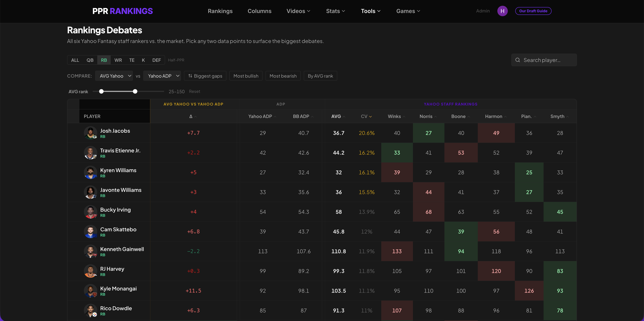Viewport: 644px width, 321px height.
Task: Expand the Videos nav menu
Action: (298, 11)
